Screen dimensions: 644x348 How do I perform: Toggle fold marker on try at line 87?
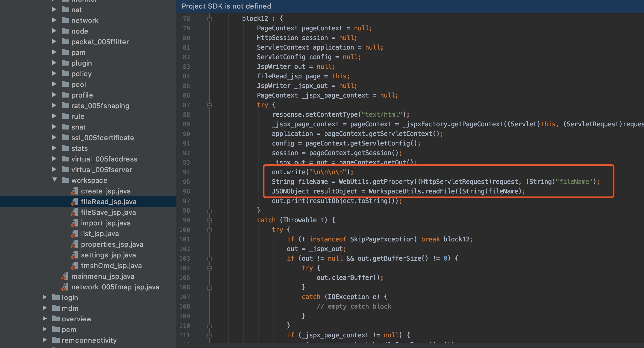click(210, 105)
